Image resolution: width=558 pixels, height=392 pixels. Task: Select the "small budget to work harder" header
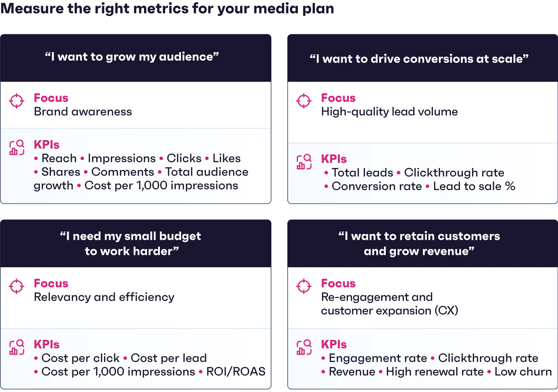click(131, 243)
